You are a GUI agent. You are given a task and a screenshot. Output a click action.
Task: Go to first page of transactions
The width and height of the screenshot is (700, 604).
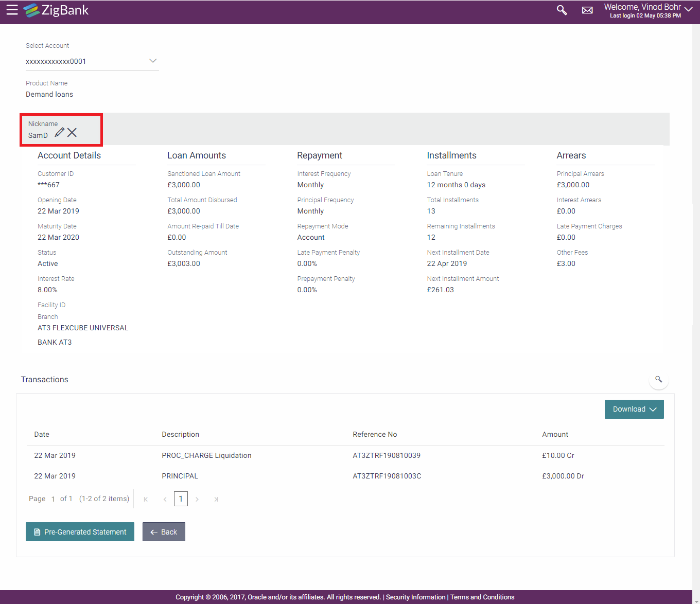pyautogui.click(x=146, y=499)
